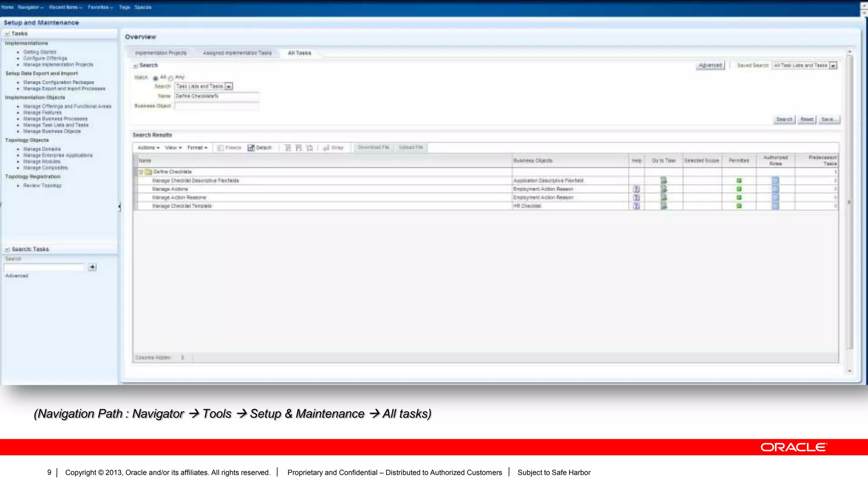
Task: Open the View menu in results toolbar
Action: [x=173, y=148]
